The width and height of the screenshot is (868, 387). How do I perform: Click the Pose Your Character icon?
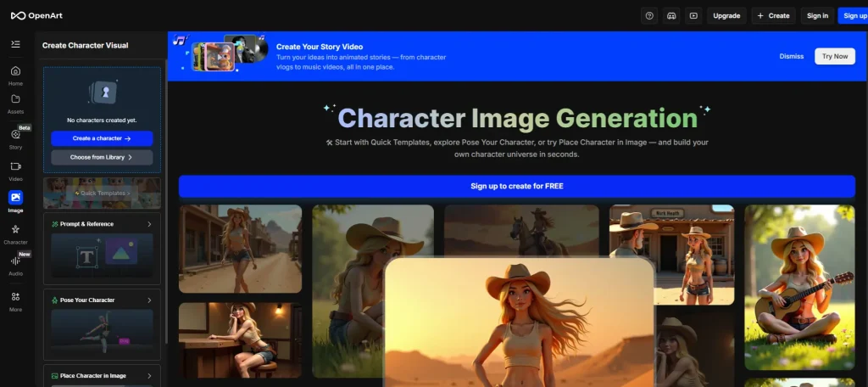(54, 300)
